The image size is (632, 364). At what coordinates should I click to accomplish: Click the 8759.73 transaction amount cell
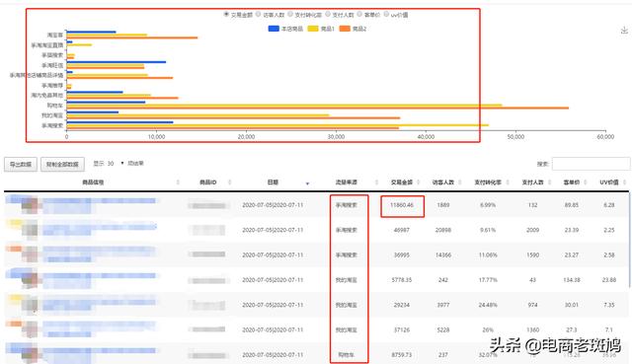pos(402,355)
